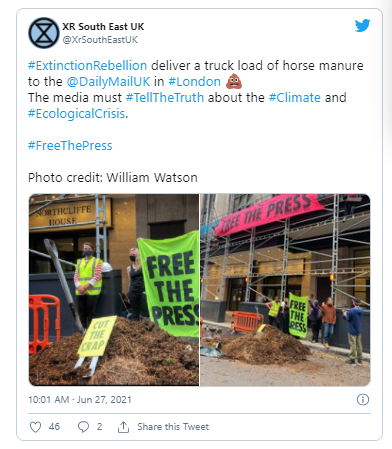Open the #Climate hashtag
392x449 pixels.
pos(295,97)
